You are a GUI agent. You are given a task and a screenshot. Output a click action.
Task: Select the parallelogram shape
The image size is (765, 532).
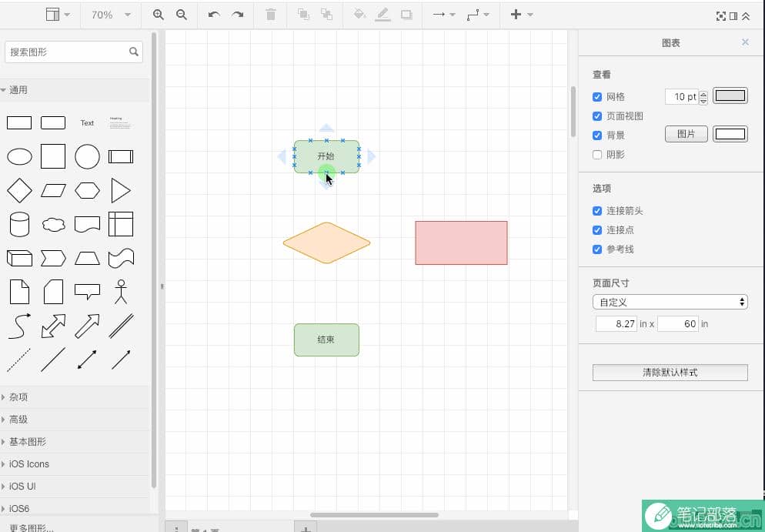[x=54, y=190]
